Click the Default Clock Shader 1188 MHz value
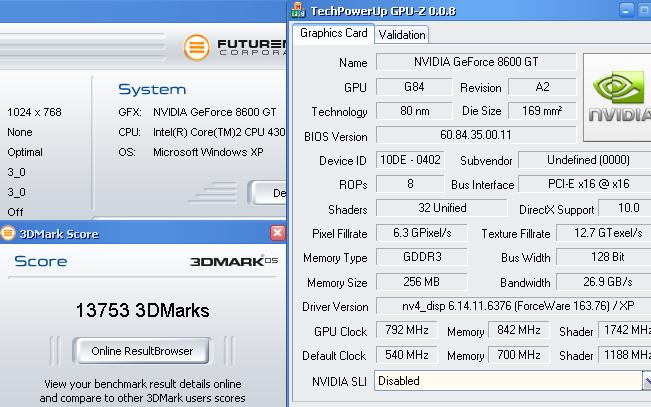651x407 pixels. (x=624, y=355)
